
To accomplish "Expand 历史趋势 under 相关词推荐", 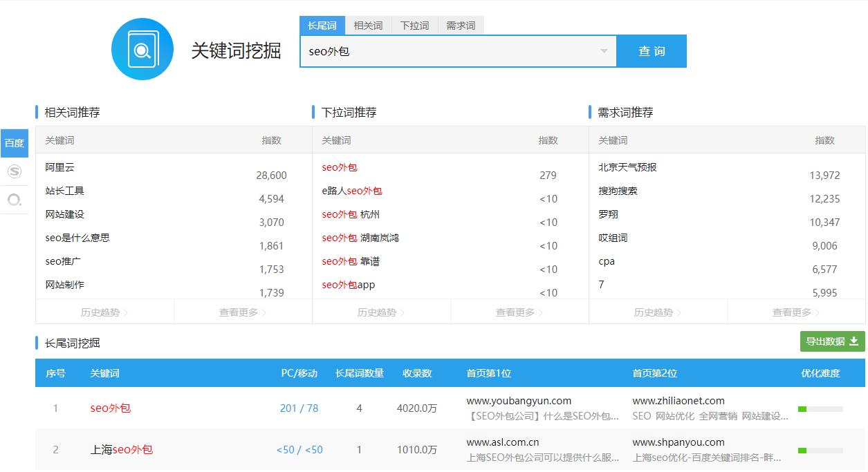I will tap(103, 312).
